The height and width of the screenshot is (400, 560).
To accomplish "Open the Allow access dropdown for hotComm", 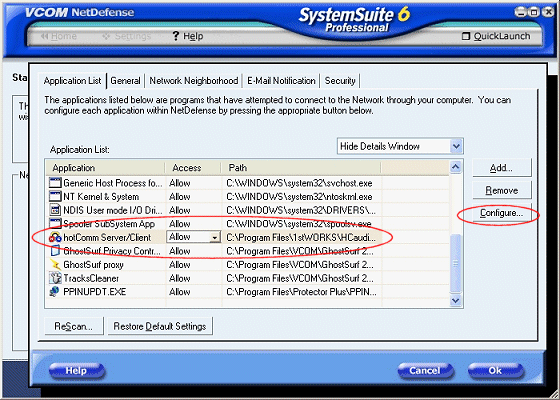I will tap(215, 237).
